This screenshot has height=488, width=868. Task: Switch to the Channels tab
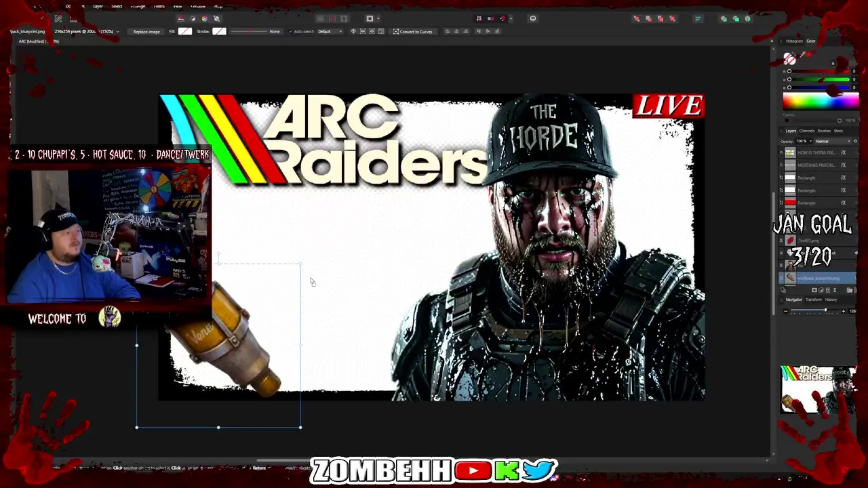(807, 131)
